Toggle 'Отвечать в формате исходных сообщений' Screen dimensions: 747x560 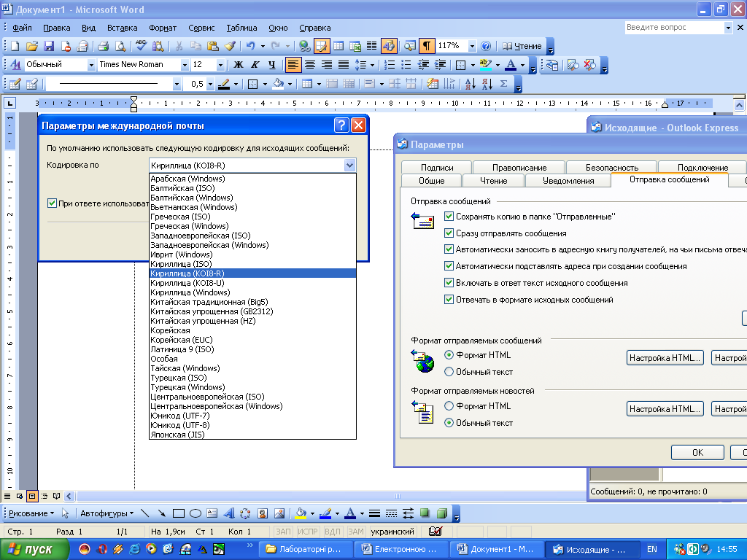click(449, 300)
